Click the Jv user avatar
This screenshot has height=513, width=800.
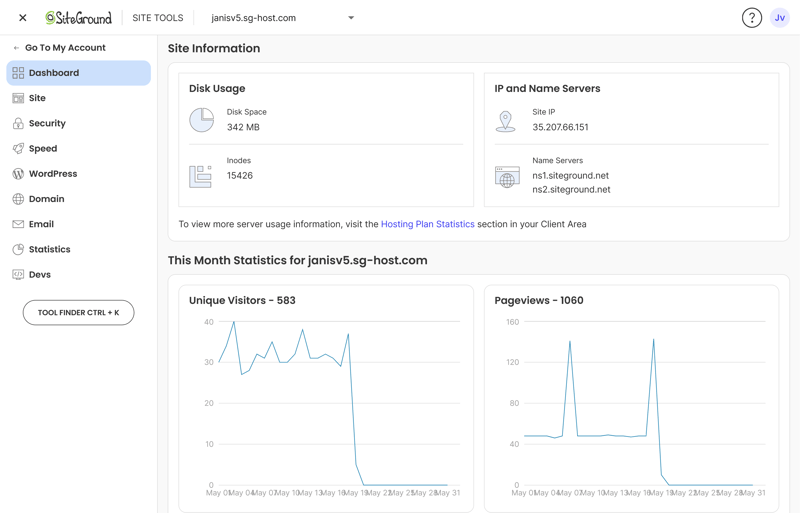coord(780,18)
